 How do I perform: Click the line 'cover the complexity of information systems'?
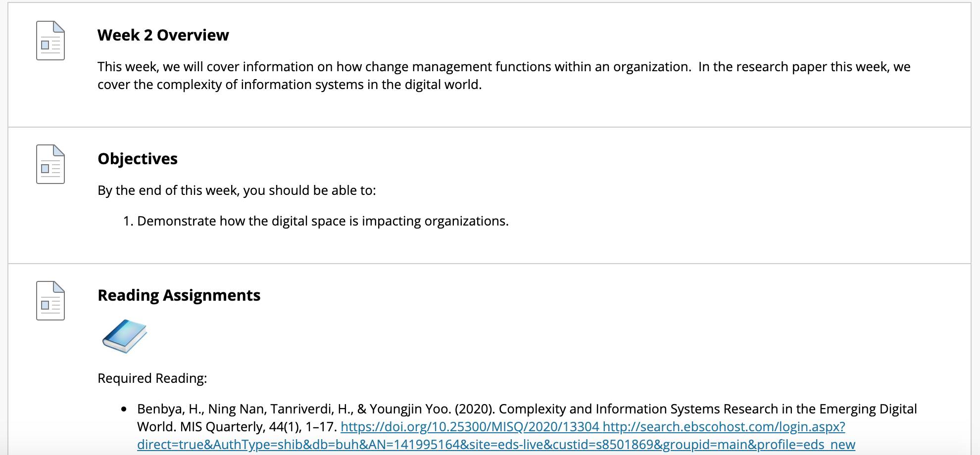[x=290, y=85]
